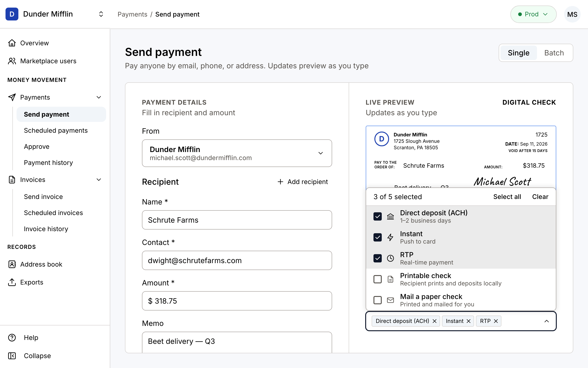Click the Help question-mark icon

tap(12, 338)
